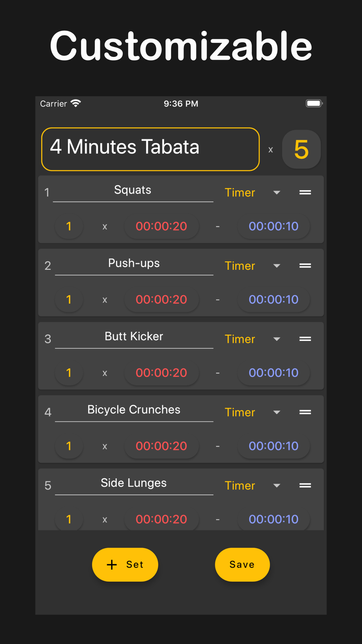This screenshot has height=644, width=362.
Task: Tap the Wi-Fi status icon
Action: point(76,104)
